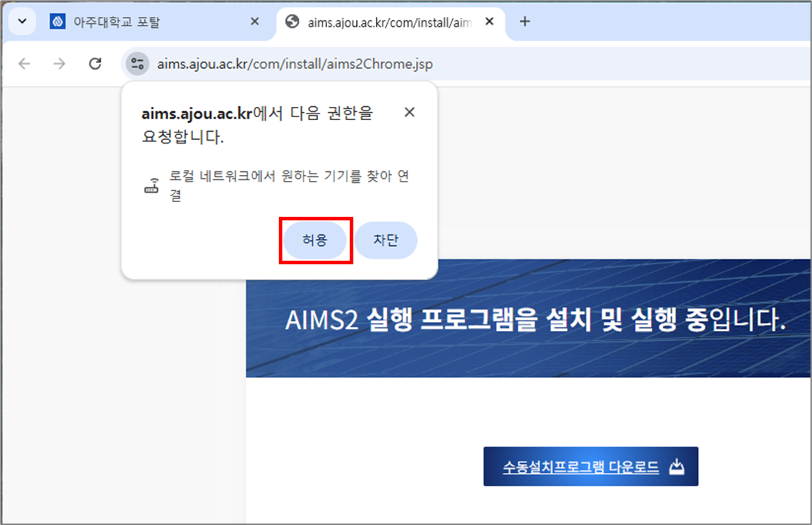Click the 수동설치프로그램 다운로드 link

click(x=581, y=466)
